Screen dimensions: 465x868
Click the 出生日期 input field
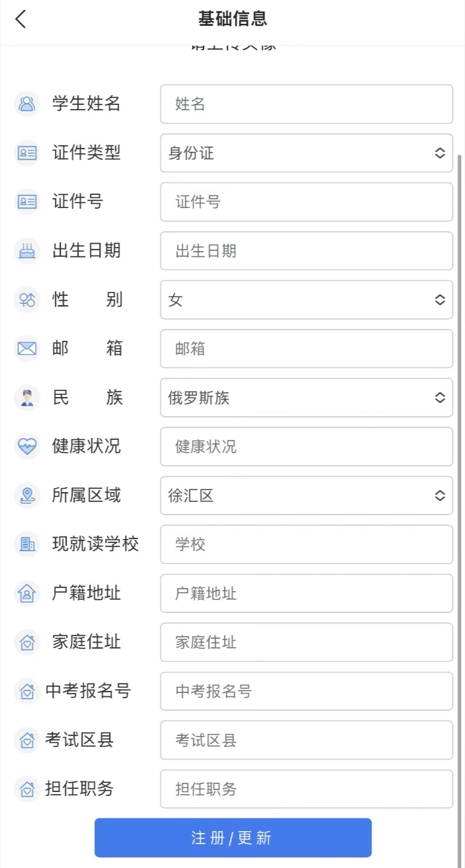pyautogui.click(x=306, y=251)
